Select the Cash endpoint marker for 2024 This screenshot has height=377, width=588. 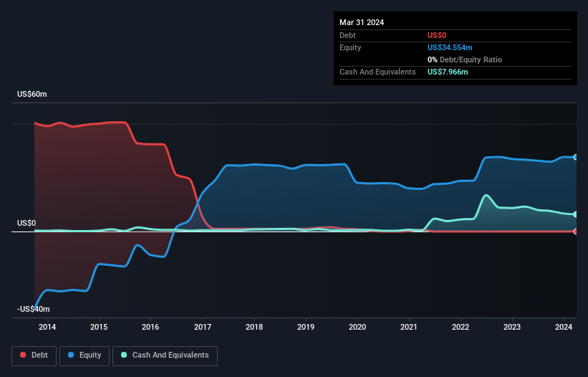click(576, 214)
